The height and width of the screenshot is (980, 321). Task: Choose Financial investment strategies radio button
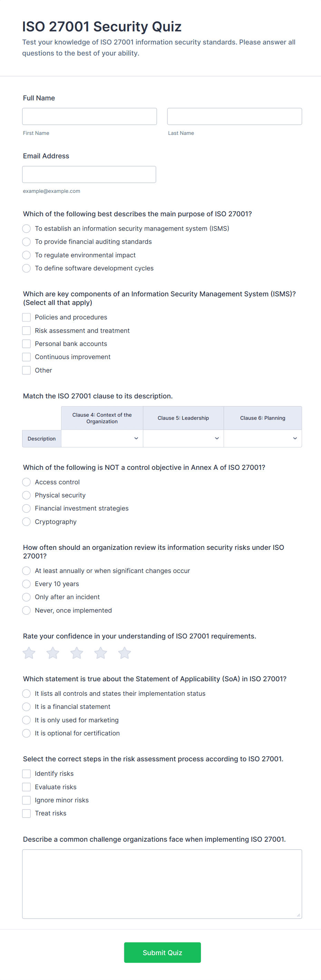coord(26,508)
